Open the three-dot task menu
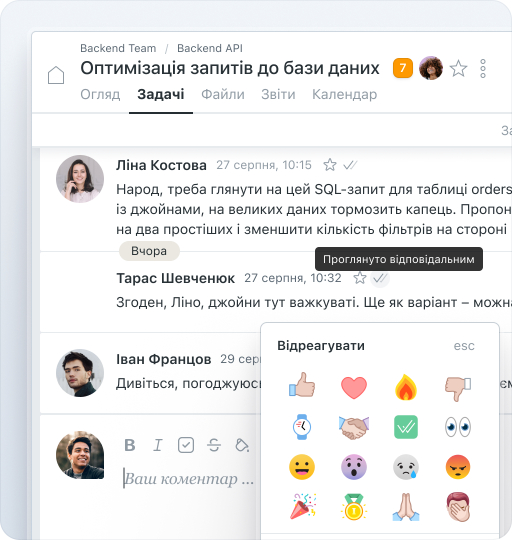 click(483, 68)
